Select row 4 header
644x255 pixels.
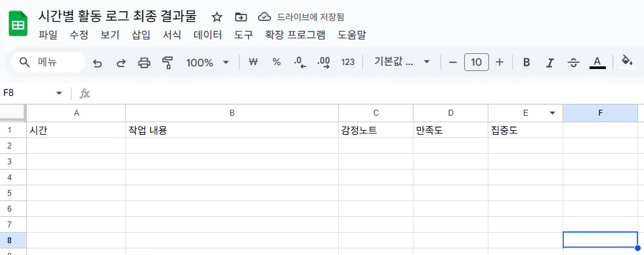pyautogui.click(x=13, y=177)
